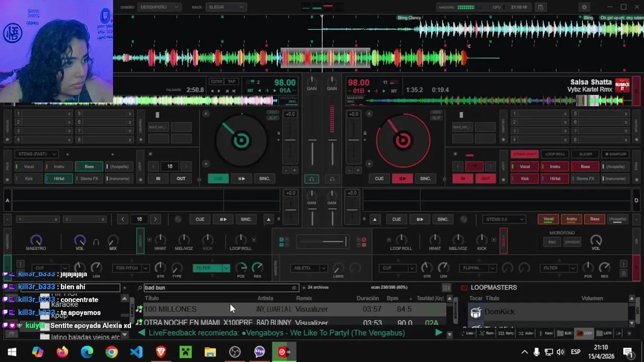This screenshot has height=362, width=644.
Task: Click the left deck play-pause button
Action: pyautogui.click(x=241, y=178)
